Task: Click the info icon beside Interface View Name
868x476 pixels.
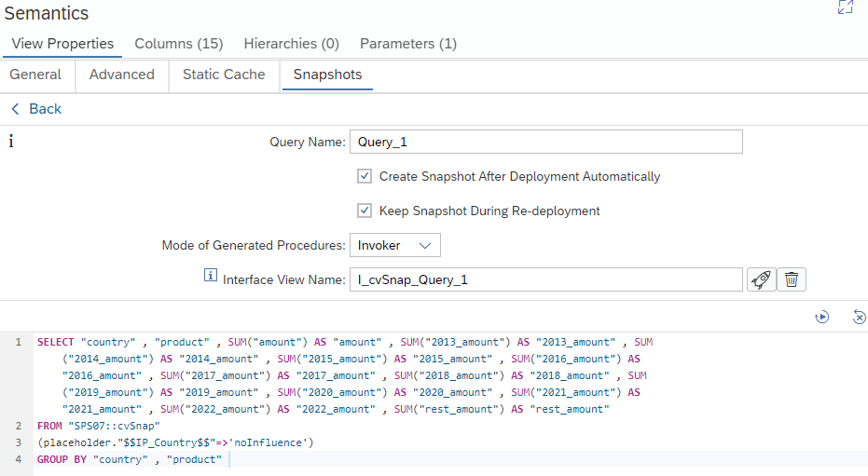Action: click(x=210, y=277)
